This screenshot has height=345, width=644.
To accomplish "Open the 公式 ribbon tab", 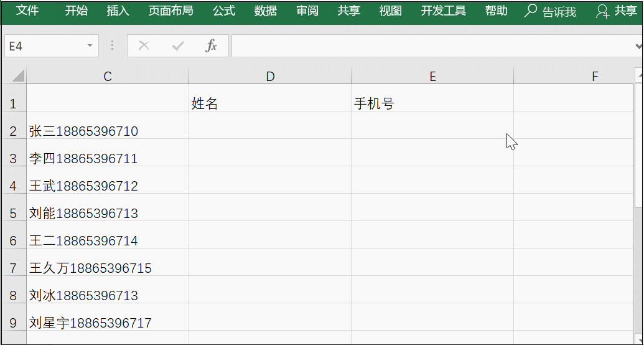I will point(224,11).
